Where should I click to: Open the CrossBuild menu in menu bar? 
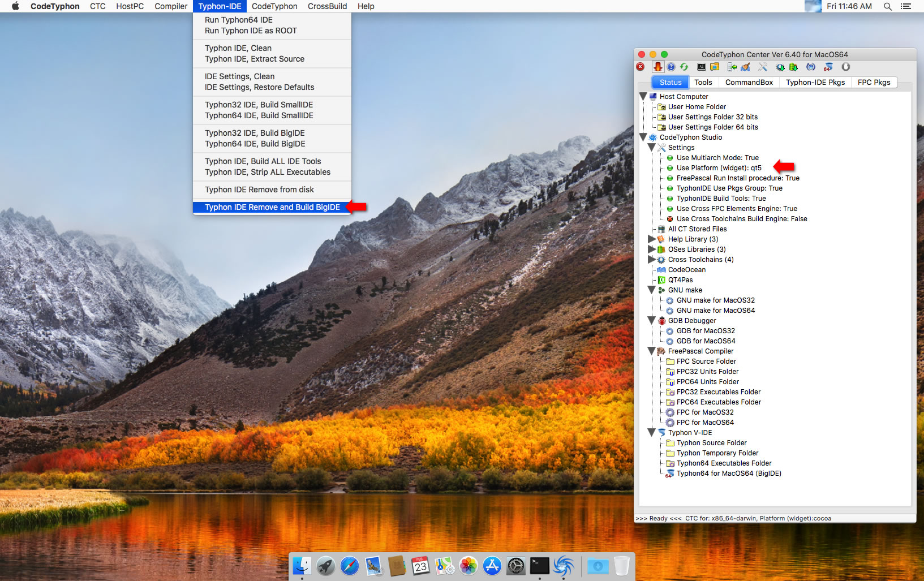click(327, 6)
